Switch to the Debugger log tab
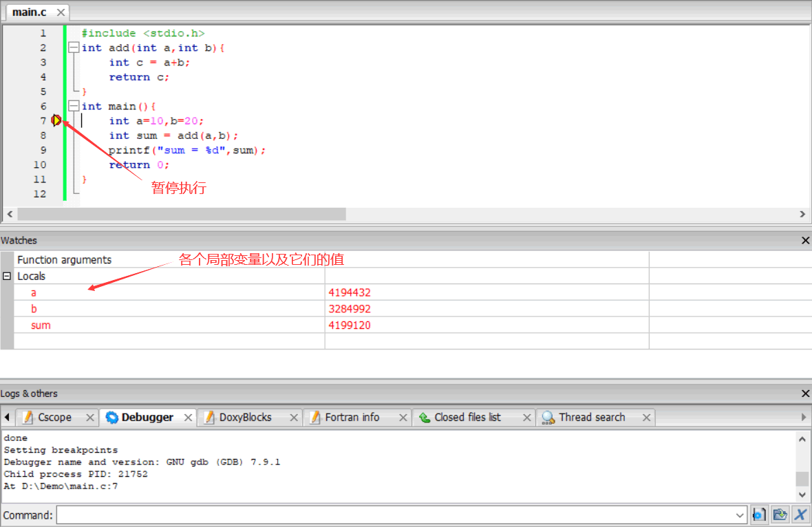The width and height of the screenshot is (812, 527). click(x=147, y=417)
